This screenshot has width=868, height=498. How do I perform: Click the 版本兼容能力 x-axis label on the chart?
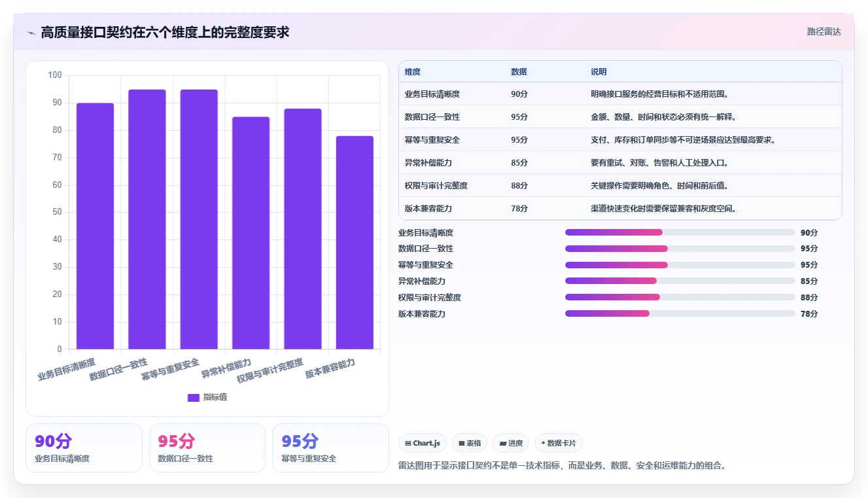tap(330, 370)
